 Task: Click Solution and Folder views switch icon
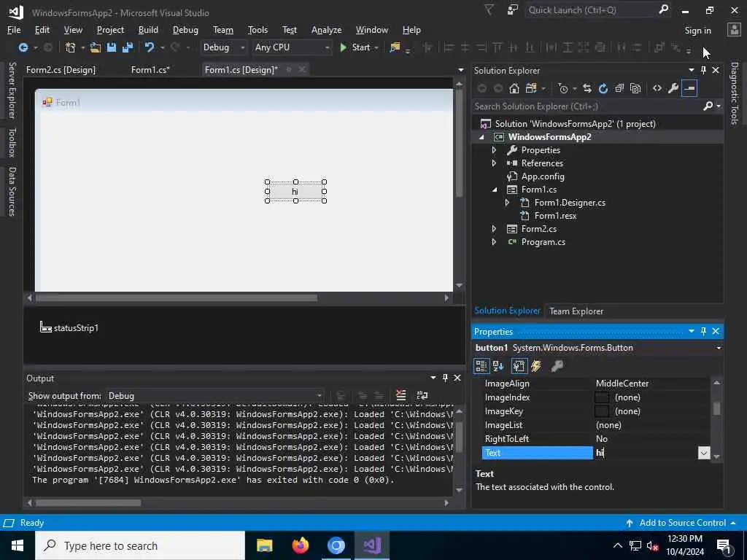[x=531, y=88]
